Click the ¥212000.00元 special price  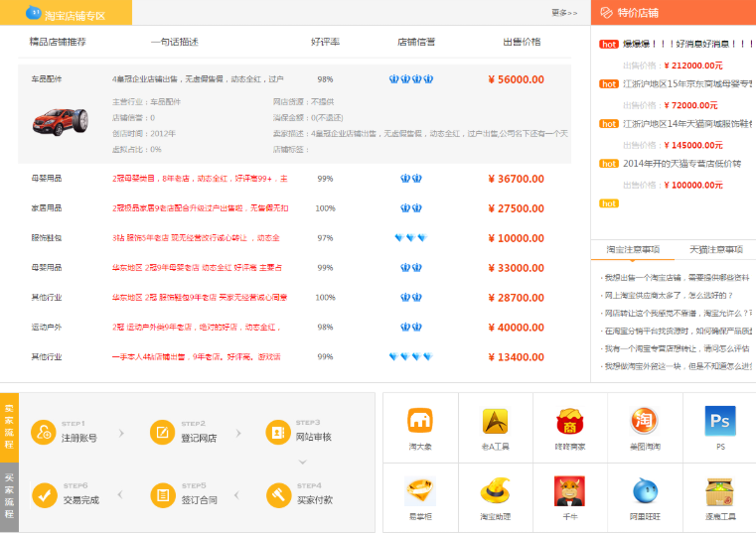pos(693,66)
